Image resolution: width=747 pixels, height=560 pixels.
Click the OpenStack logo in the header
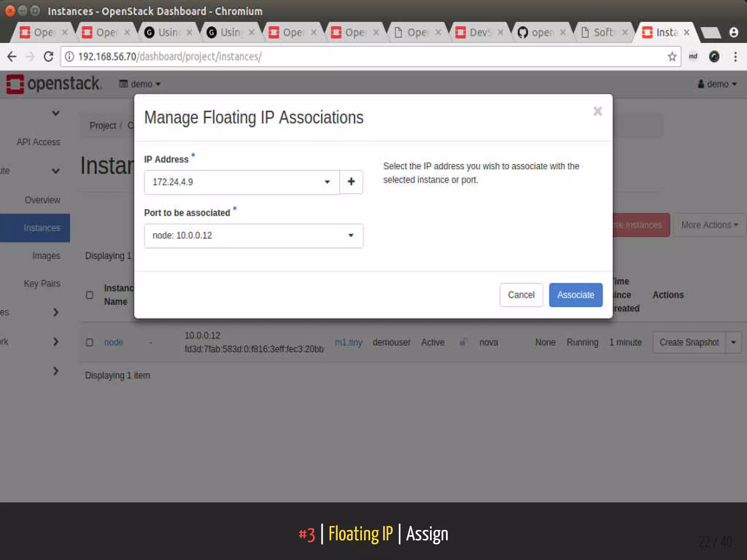[x=54, y=84]
